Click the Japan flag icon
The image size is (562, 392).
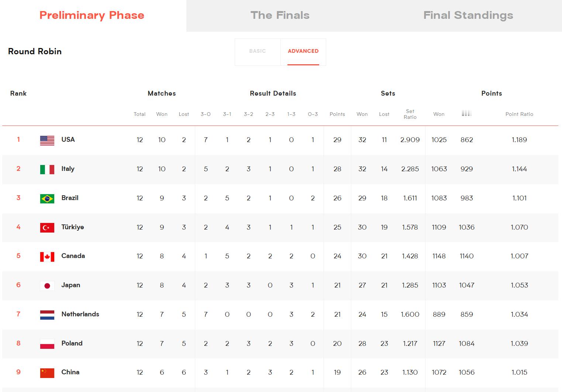point(47,286)
